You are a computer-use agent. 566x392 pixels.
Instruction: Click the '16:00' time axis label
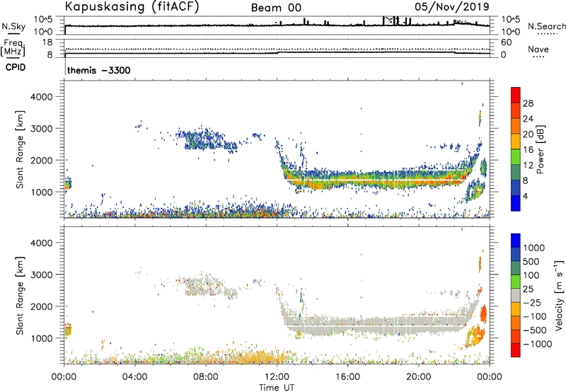(347, 377)
